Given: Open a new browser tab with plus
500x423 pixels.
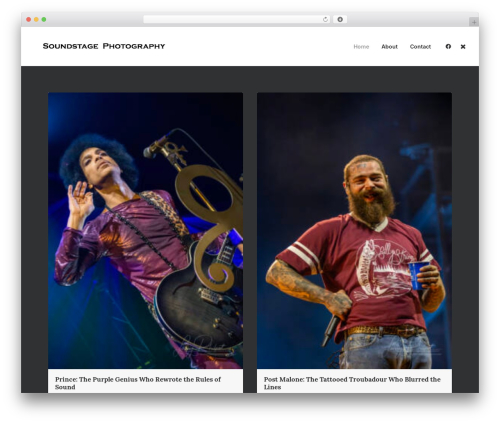Looking at the screenshot, I should coord(474,22).
